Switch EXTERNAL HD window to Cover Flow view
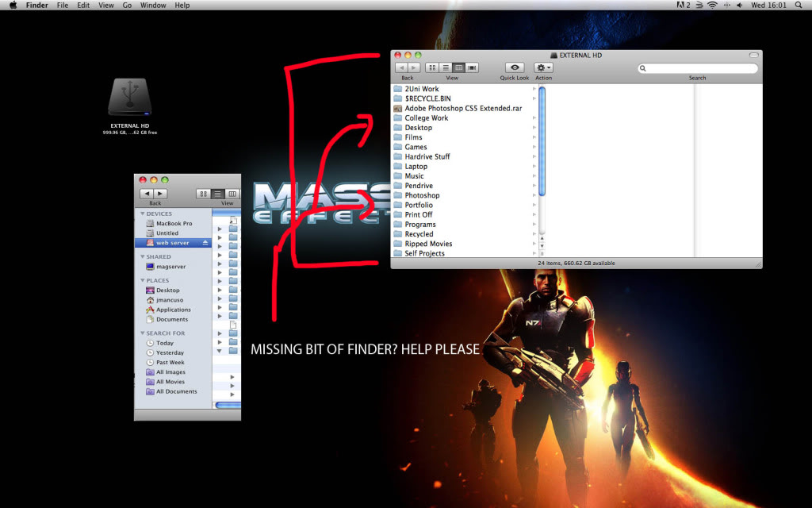Screen dimensions: 812x508 coord(472,68)
